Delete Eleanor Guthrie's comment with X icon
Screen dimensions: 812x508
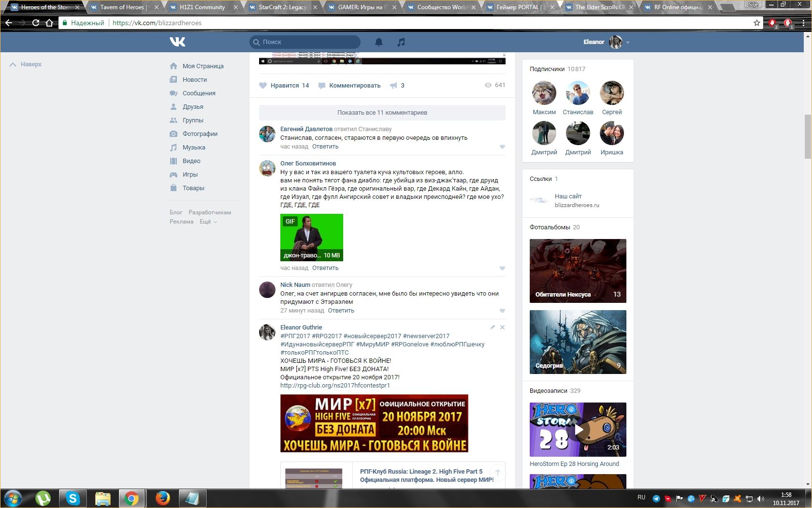502,328
